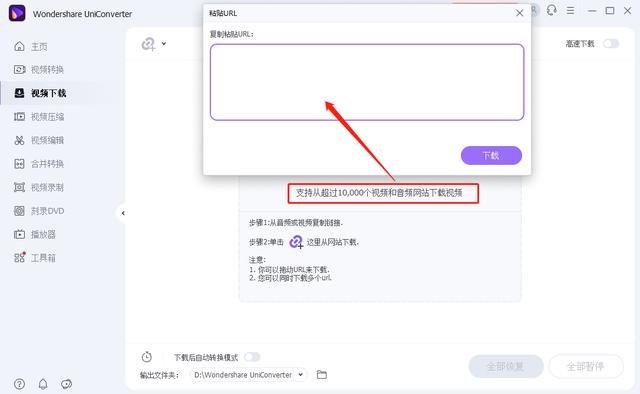
Task: Click the 1. 你可以拖动URL note text
Action: click(x=289, y=270)
